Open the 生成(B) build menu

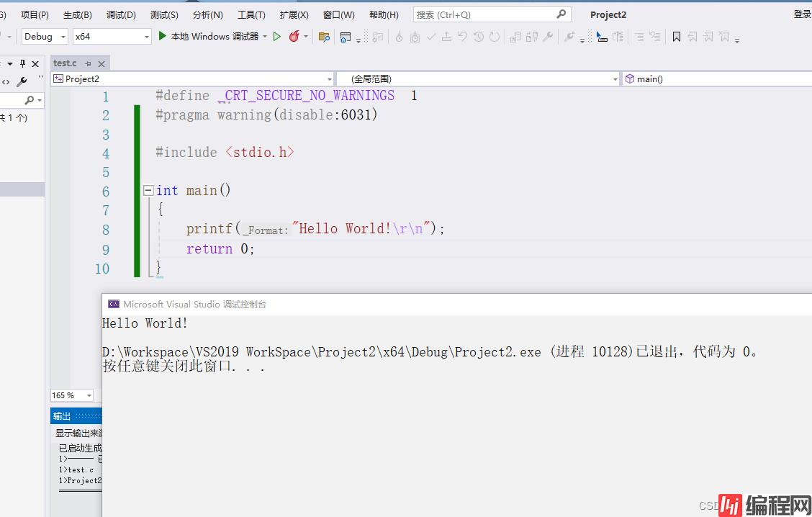click(77, 14)
